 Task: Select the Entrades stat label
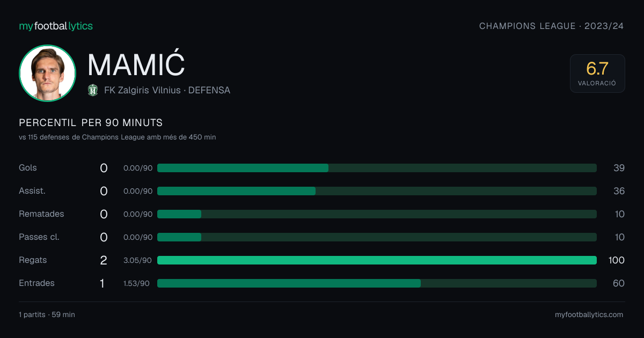[36, 283]
